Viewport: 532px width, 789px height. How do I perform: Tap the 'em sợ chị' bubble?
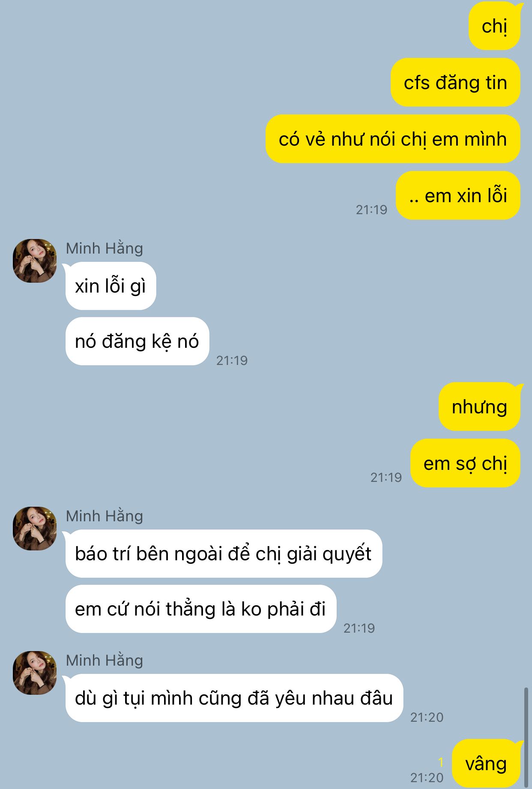click(465, 463)
